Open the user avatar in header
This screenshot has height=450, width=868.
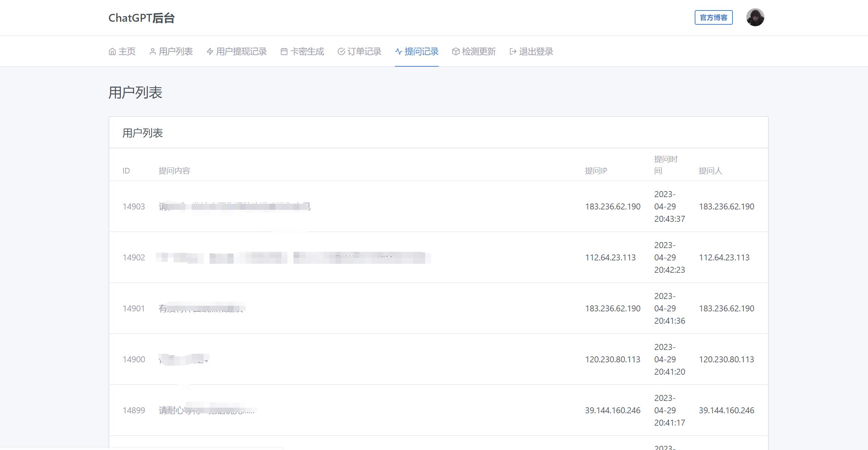[755, 18]
